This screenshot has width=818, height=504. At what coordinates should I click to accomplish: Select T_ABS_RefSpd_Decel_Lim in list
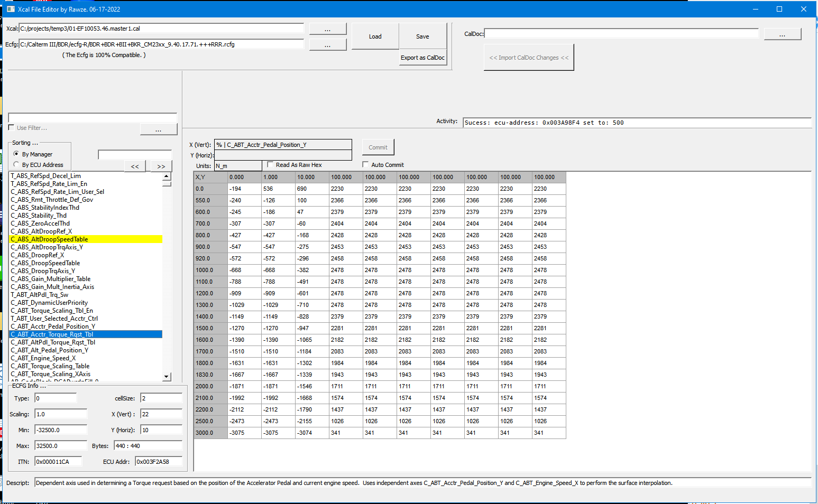click(x=86, y=176)
